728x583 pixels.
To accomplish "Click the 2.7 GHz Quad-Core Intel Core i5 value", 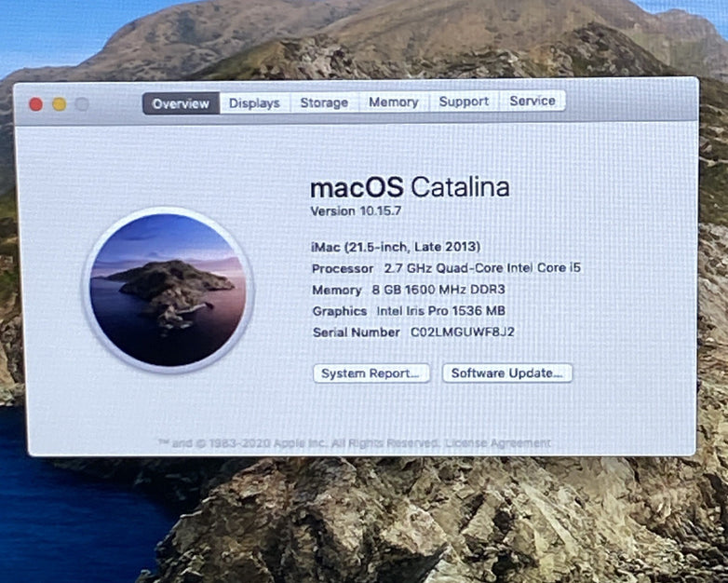I will [x=482, y=268].
